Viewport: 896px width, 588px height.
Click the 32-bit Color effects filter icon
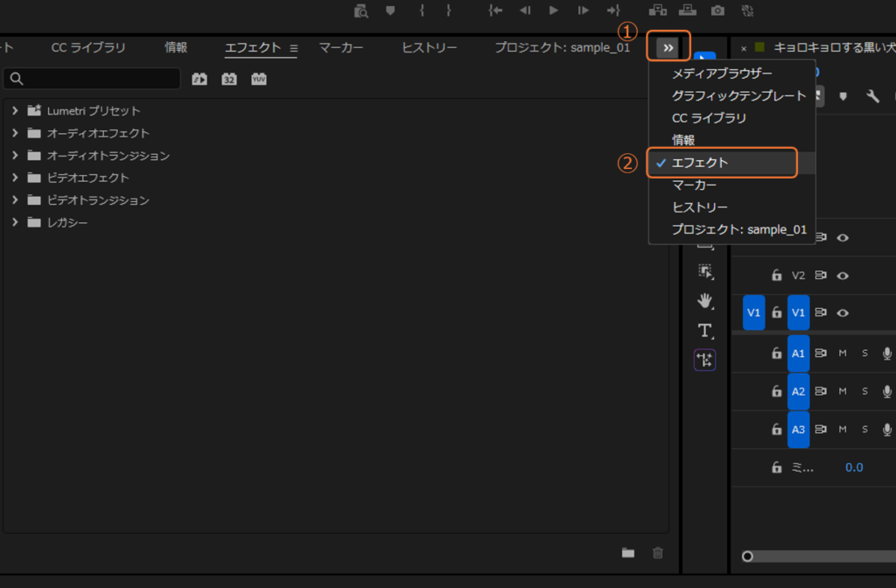tap(229, 79)
